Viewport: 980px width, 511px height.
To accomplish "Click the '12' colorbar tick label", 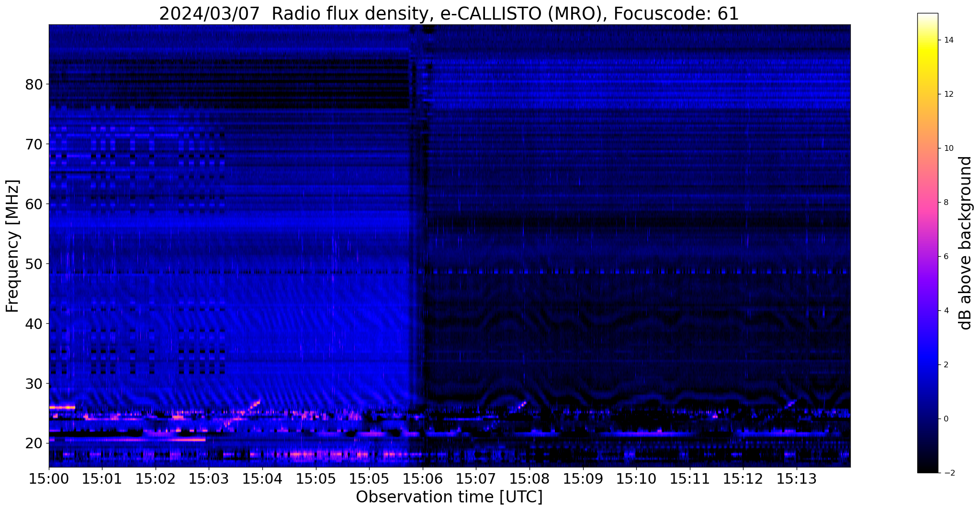I will click(x=948, y=94).
